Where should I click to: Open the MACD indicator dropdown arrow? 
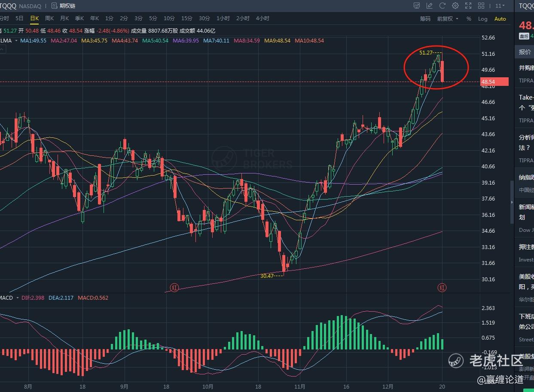[x=17, y=298]
